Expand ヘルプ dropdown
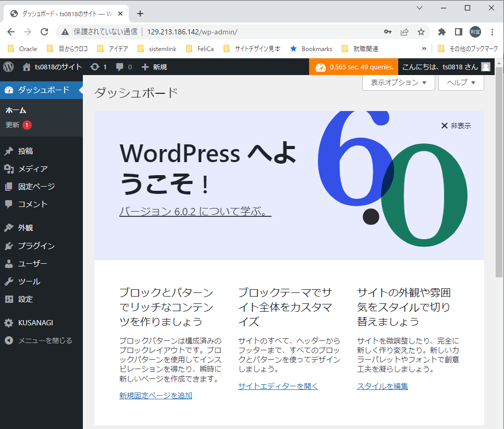The image size is (504, 429). [x=461, y=82]
